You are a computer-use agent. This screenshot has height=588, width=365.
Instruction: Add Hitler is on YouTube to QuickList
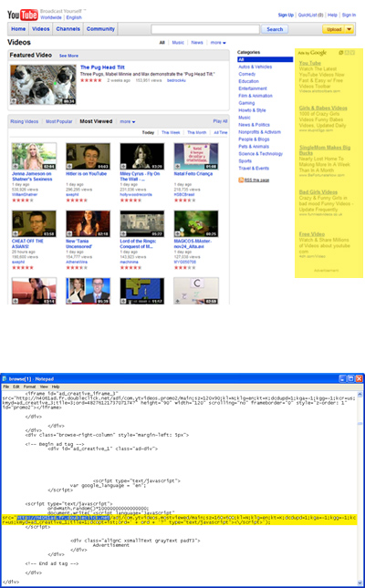click(69, 166)
